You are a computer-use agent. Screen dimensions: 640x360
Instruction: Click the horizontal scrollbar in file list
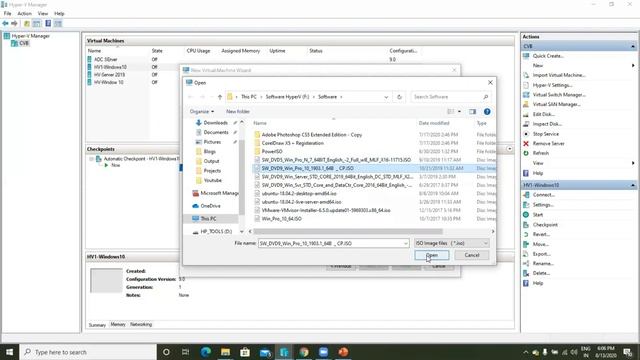[348, 231]
